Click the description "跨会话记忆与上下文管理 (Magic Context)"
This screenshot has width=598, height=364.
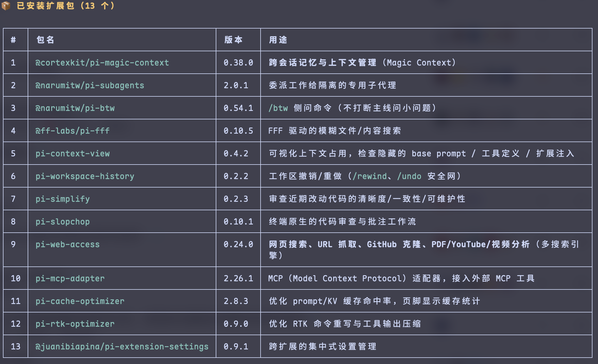point(362,63)
